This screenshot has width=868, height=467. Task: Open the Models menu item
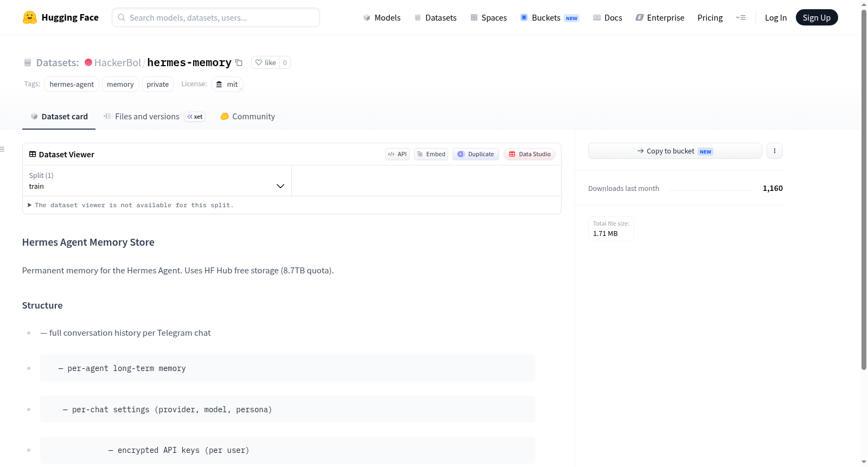point(382,17)
